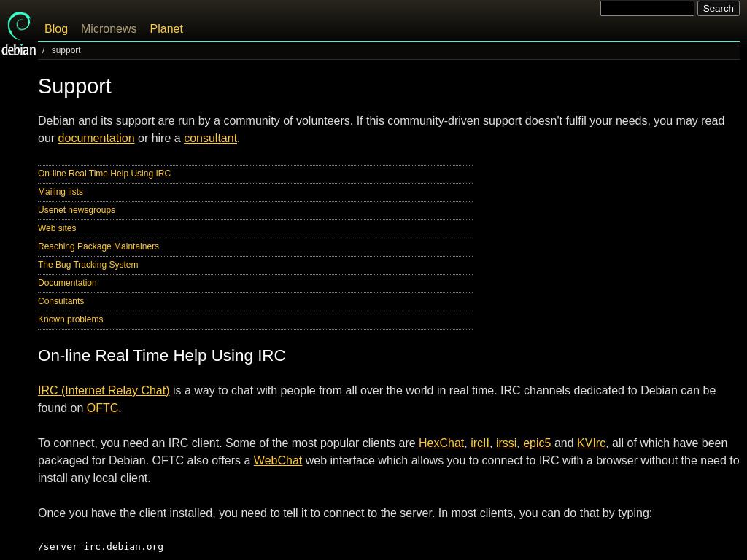This screenshot has width=747, height=560.
Task: Jump to Mailing lists section
Action: [x=61, y=192]
